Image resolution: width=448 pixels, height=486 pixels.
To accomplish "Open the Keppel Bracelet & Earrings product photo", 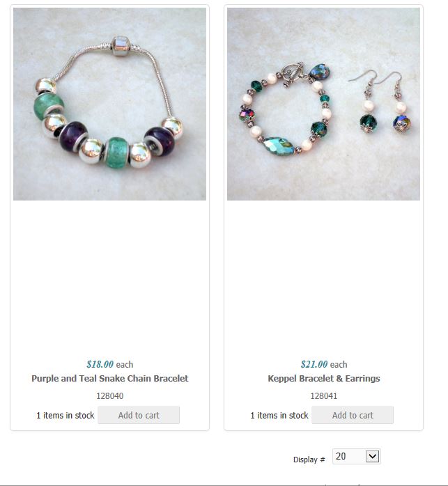I will coord(323,104).
